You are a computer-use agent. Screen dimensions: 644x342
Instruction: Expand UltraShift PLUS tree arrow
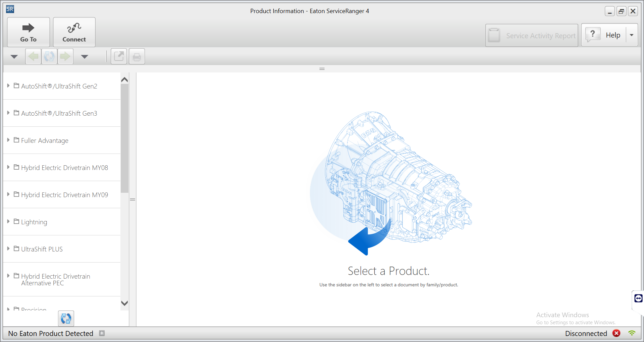pyautogui.click(x=8, y=249)
